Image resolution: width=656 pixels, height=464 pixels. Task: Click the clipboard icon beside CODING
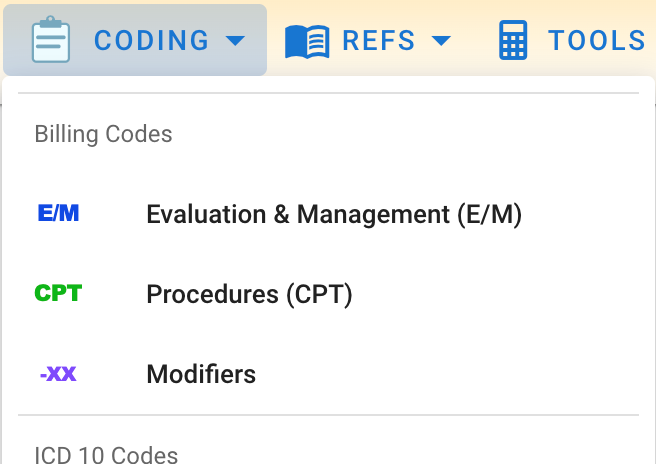click(x=50, y=40)
